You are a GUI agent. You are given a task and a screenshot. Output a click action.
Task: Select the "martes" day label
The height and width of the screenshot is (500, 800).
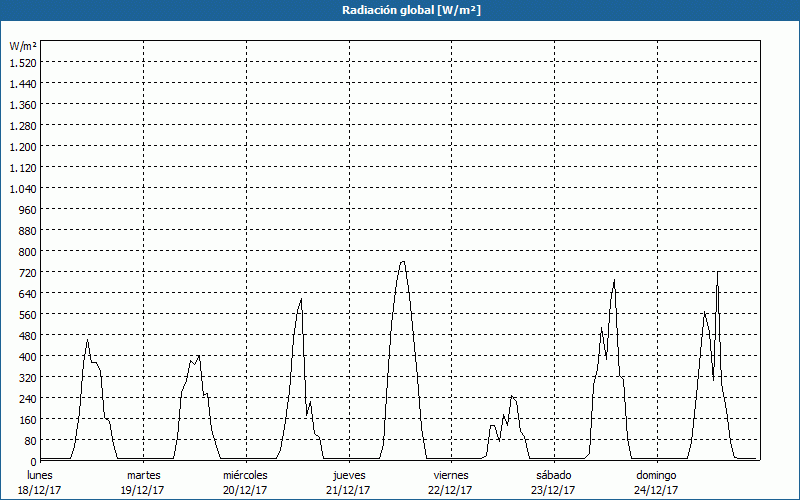coord(143,475)
